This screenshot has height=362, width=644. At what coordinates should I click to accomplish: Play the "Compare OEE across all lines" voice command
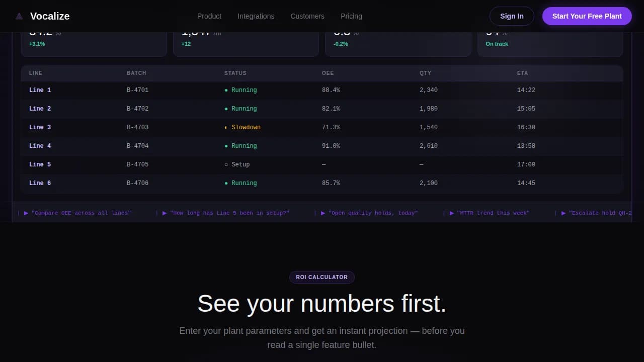[26, 213]
